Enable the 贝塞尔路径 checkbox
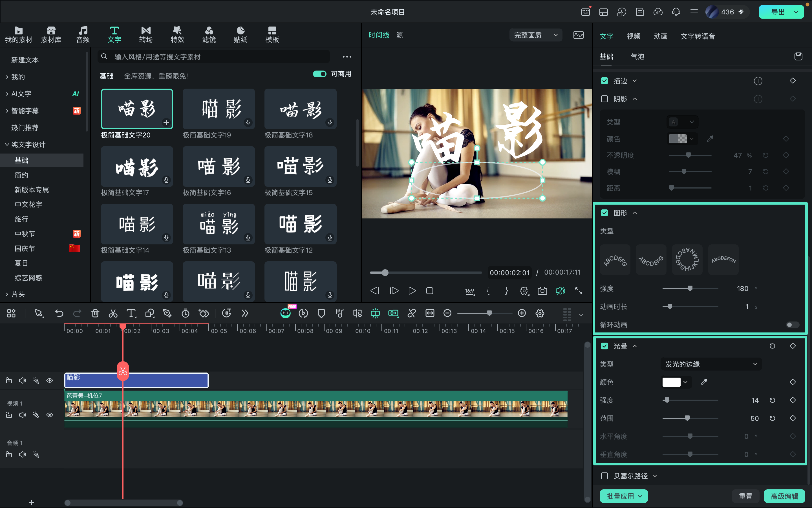Screen dimensions: 812x508 604,476
